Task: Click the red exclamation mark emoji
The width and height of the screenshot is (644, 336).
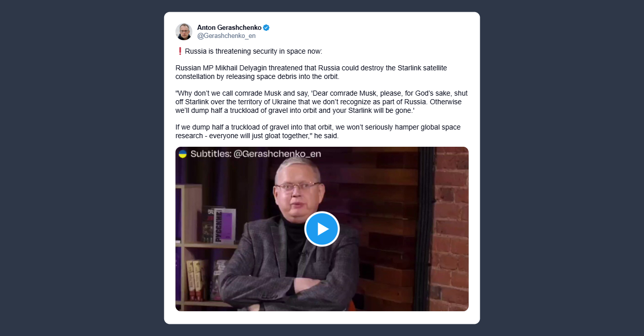Action: click(179, 51)
